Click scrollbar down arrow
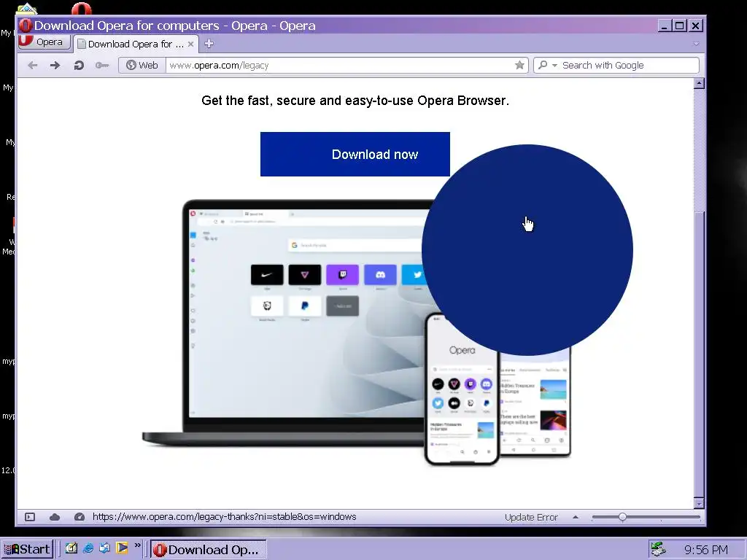747x560 pixels. pos(699,503)
